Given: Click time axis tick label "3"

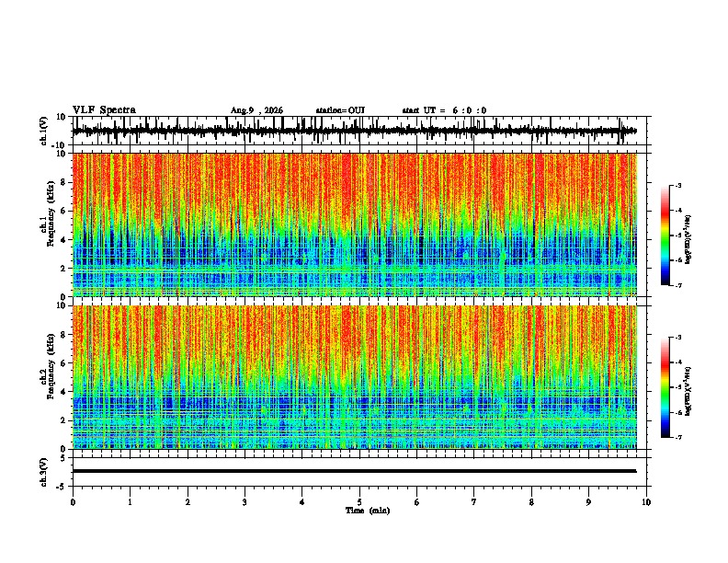Looking at the screenshot, I should pyautogui.click(x=245, y=502).
